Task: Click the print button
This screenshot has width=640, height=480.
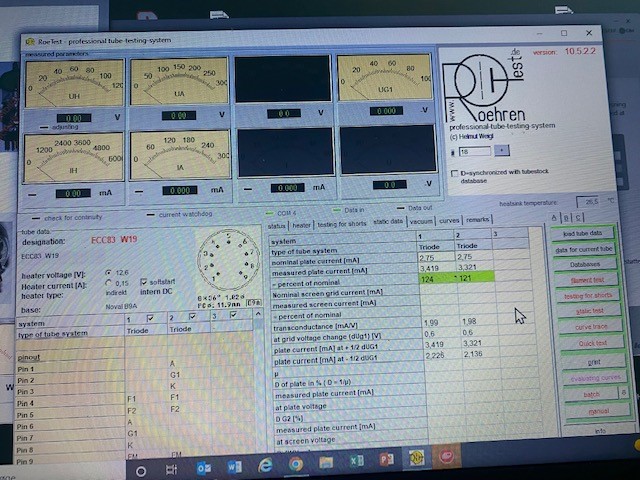Action: pyautogui.click(x=594, y=362)
